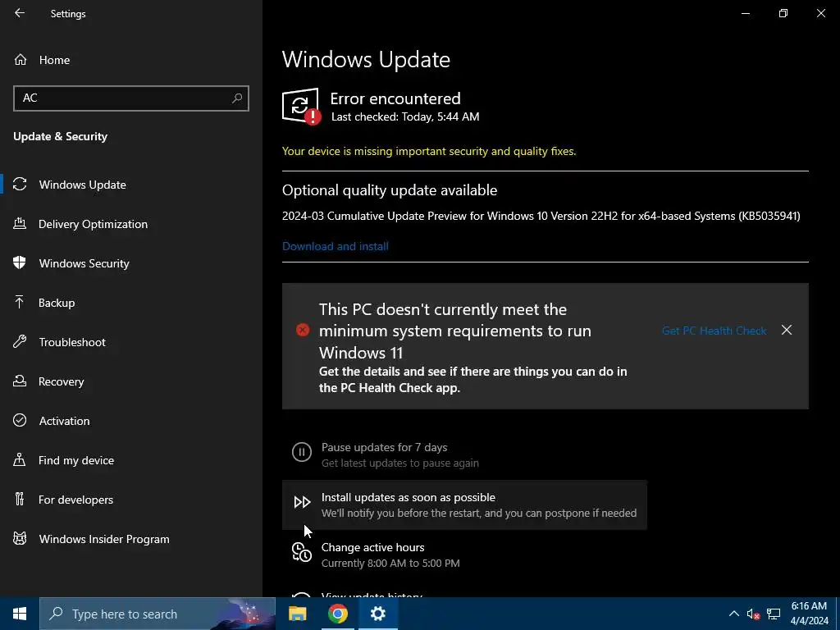Click the red error circle in Windows 11 banner
This screenshot has height=630, width=840.
[x=303, y=330]
